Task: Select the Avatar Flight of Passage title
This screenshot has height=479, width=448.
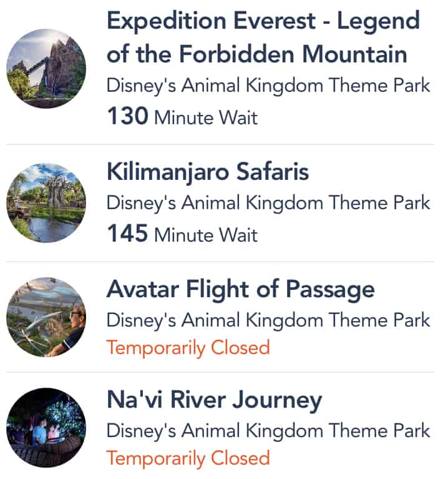Action: 240,289
